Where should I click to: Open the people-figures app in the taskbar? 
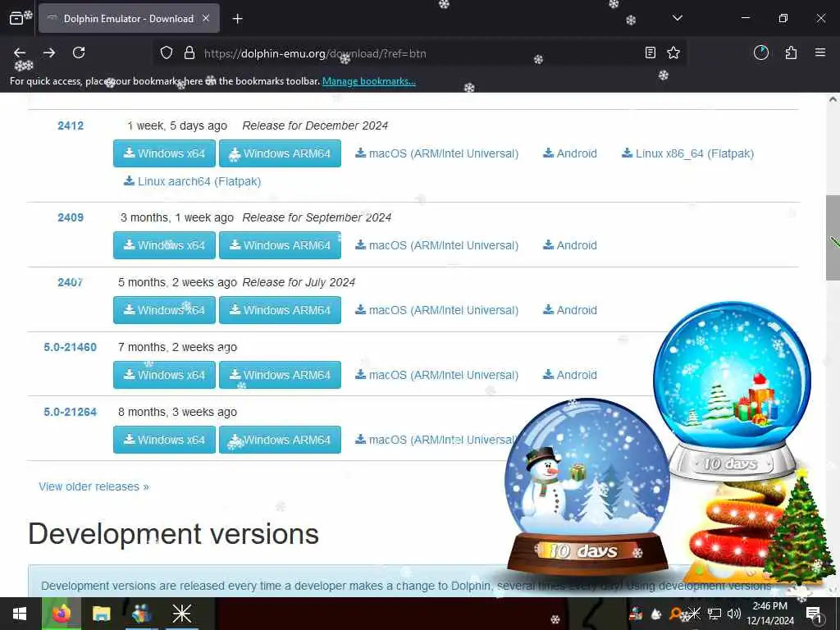point(141,614)
